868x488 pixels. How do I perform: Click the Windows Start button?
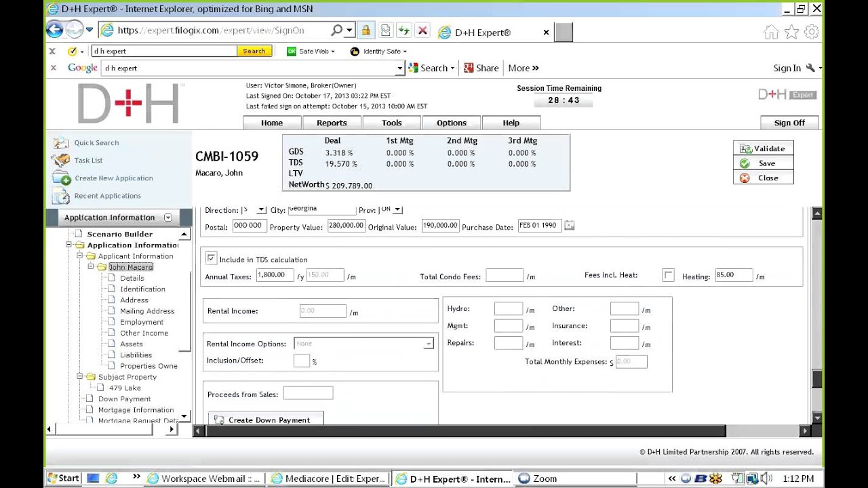coord(63,479)
